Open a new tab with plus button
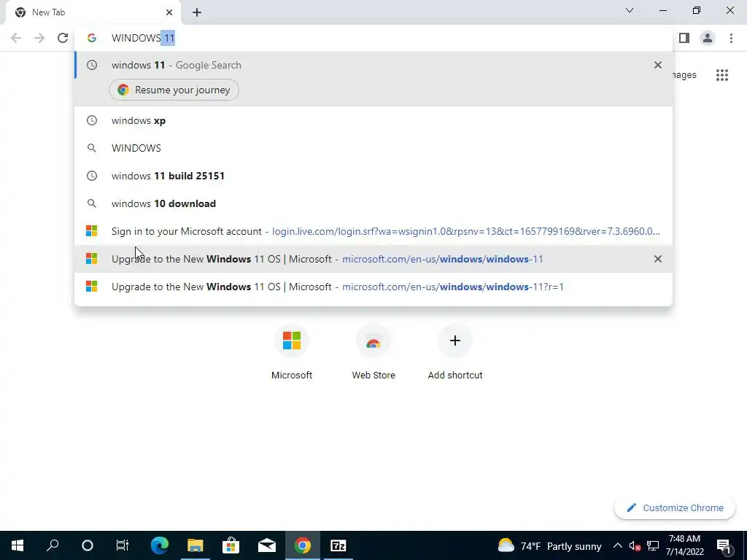Image resolution: width=747 pixels, height=560 pixels. [197, 12]
